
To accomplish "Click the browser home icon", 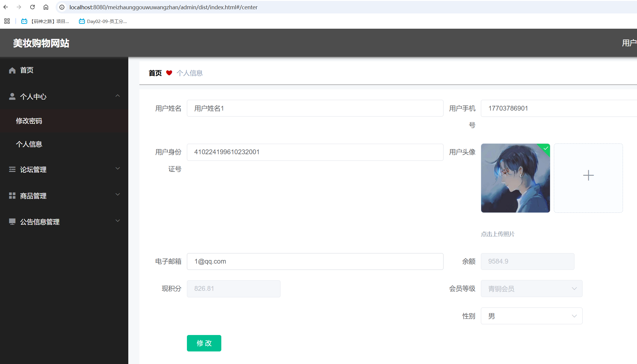I will 46,7.
